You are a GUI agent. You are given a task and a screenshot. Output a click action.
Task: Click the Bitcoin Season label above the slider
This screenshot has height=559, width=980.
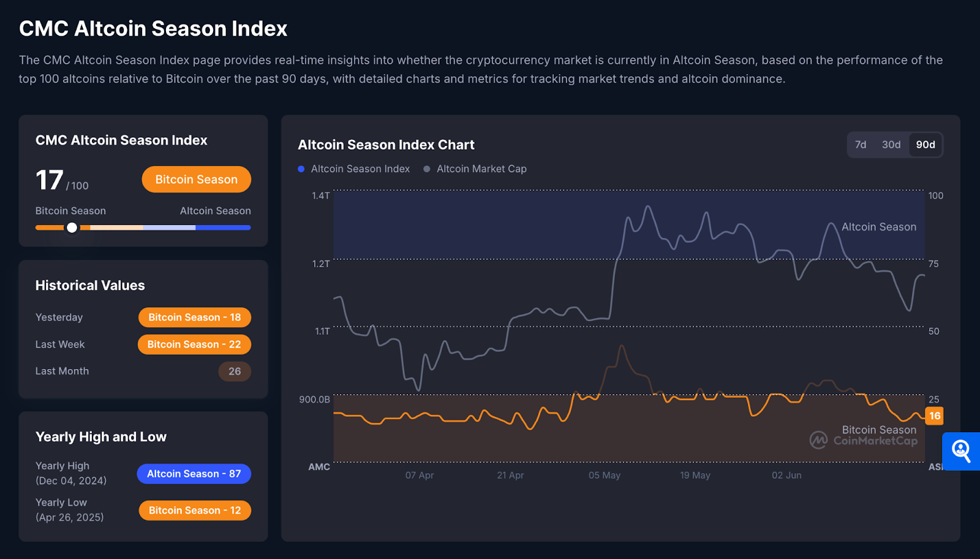(70, 211)
